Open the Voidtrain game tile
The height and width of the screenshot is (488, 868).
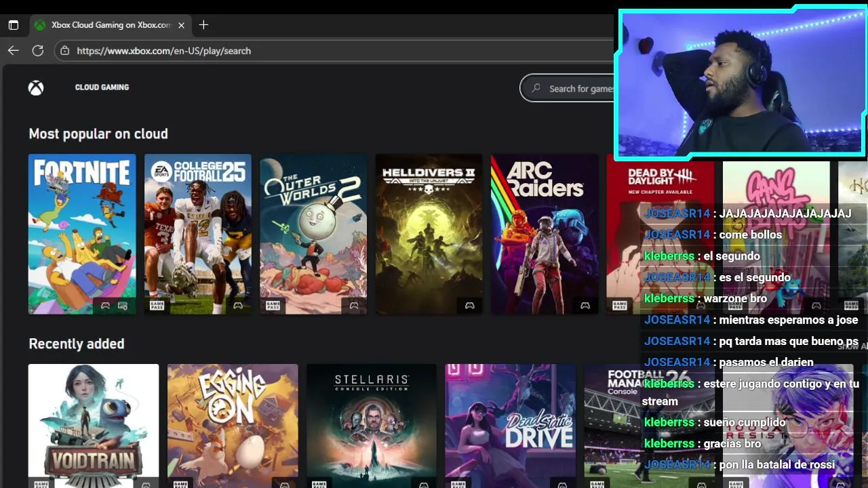(x=94, y=426)
